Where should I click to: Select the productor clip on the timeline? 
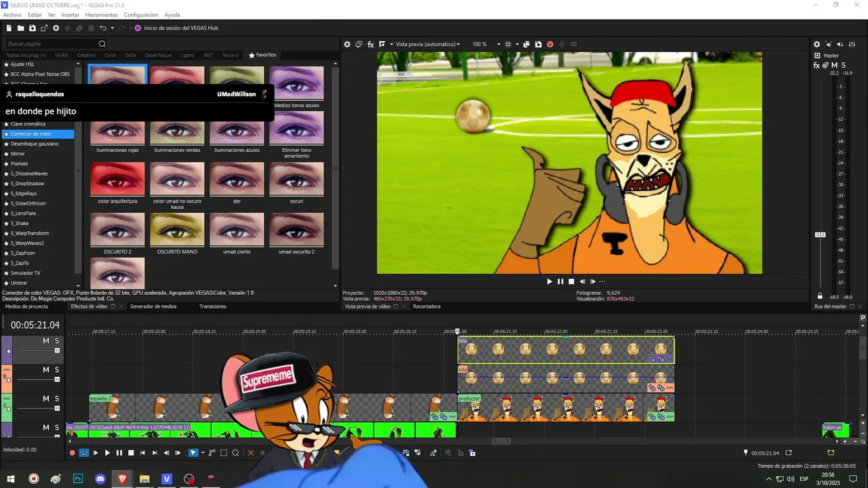point(566,407)
